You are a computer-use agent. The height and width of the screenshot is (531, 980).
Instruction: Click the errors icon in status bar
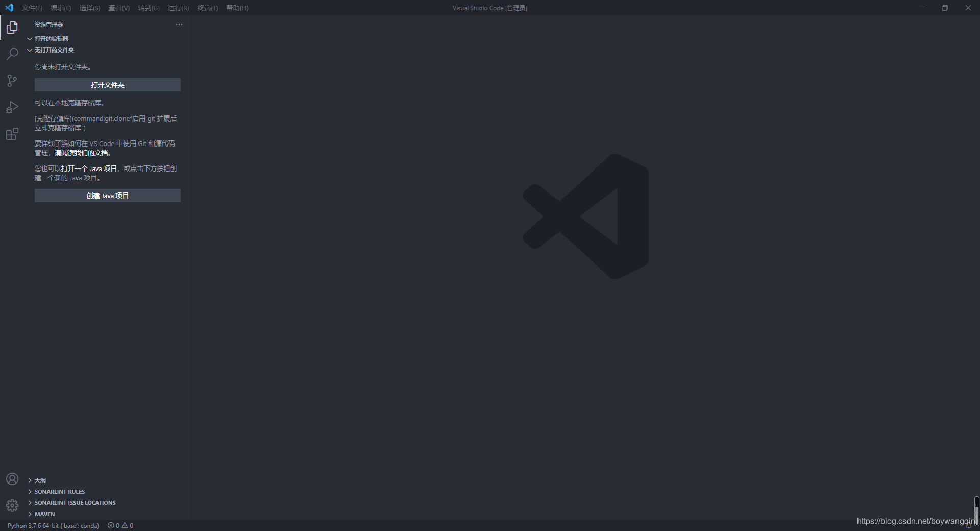[111, 525]
